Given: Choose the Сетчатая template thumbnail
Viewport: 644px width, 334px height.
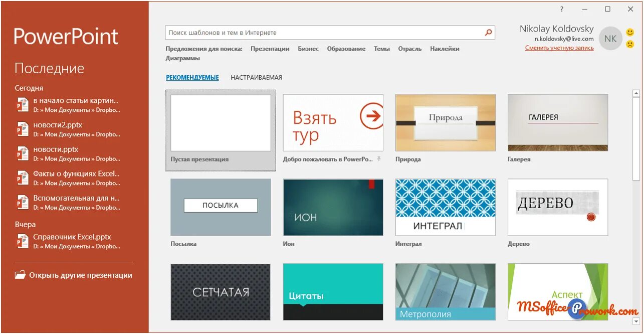Looking at the screenshot, I should pyautogui.click(x=221, y=292).
